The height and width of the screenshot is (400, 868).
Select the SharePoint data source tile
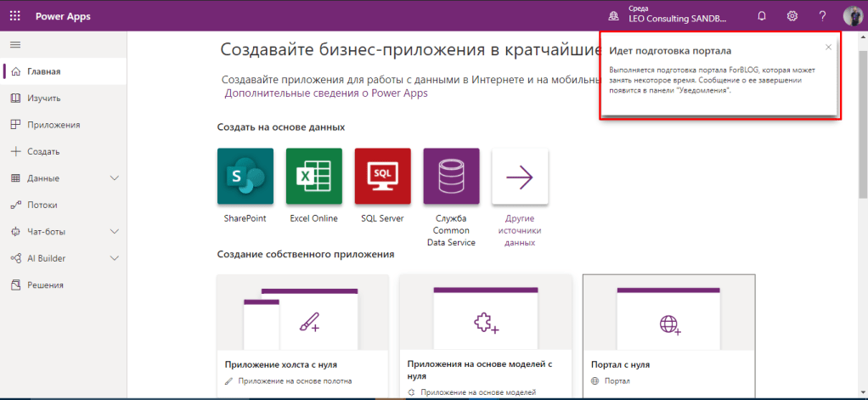245,176
